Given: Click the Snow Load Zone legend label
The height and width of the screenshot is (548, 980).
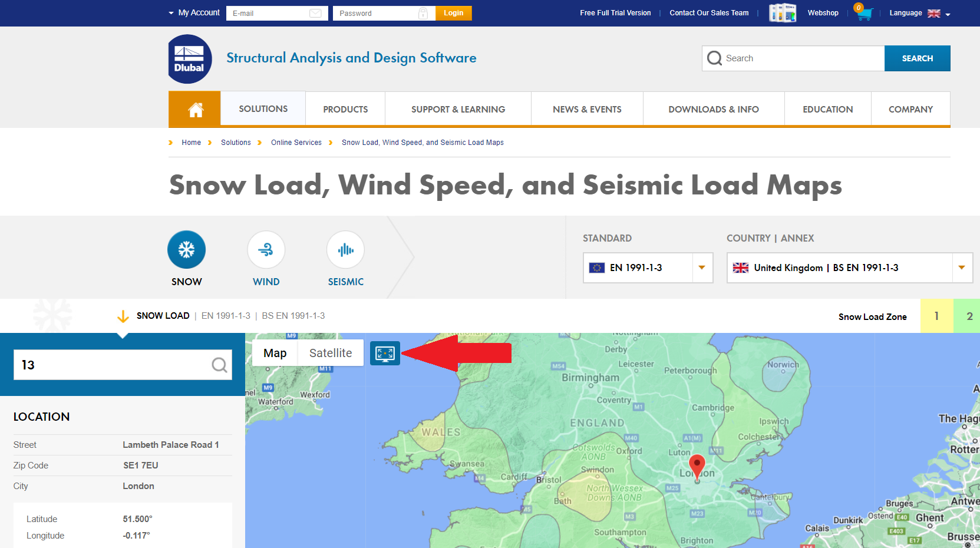Looking at the screenshot, I should (873, 317).
